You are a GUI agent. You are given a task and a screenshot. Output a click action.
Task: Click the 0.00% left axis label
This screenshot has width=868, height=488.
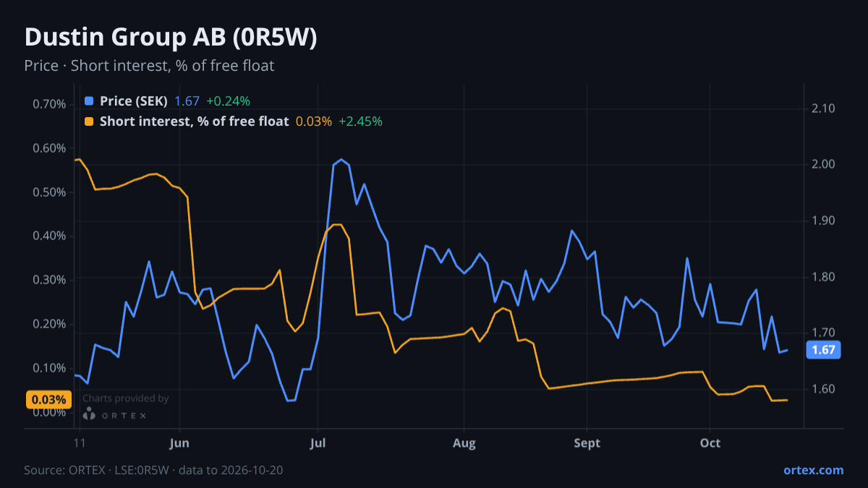pyautogui.click(x=49, y=412)
